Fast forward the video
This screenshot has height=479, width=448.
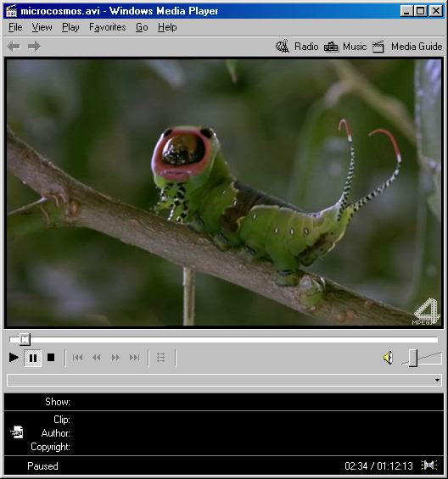coord(115,358)
